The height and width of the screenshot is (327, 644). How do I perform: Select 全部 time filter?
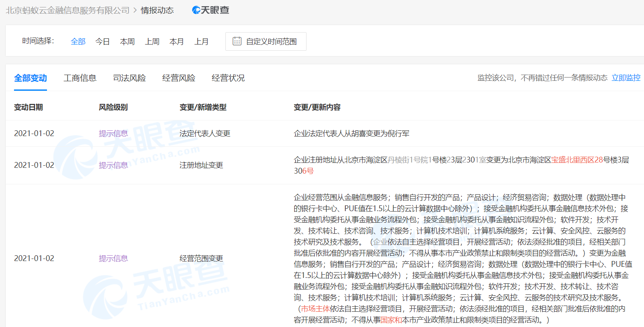pos(78,41)
